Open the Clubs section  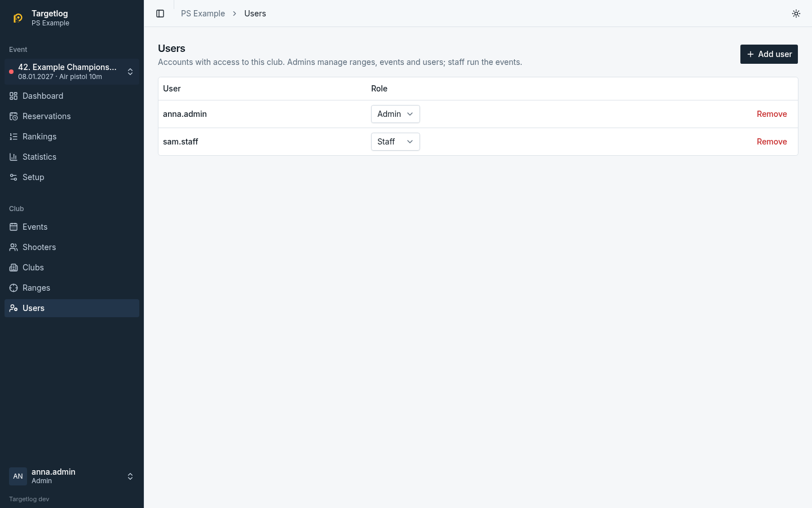pos(72,268)
